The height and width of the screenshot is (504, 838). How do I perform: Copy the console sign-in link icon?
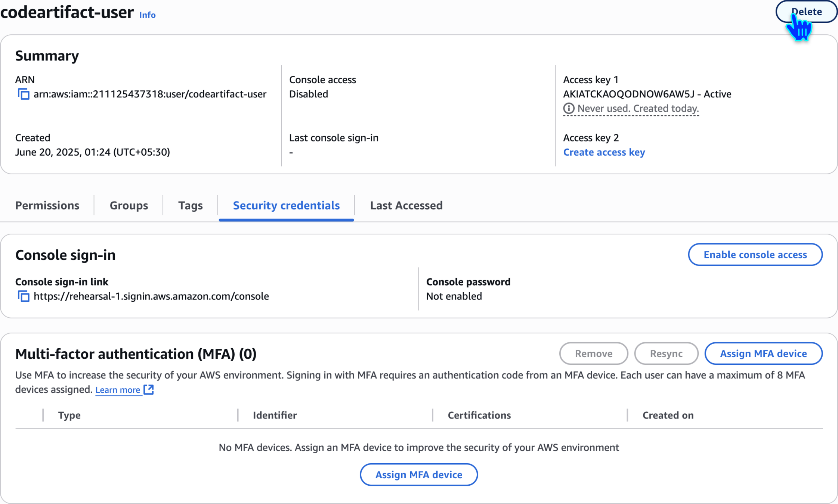pyautogui.click(x=24, y=296)
